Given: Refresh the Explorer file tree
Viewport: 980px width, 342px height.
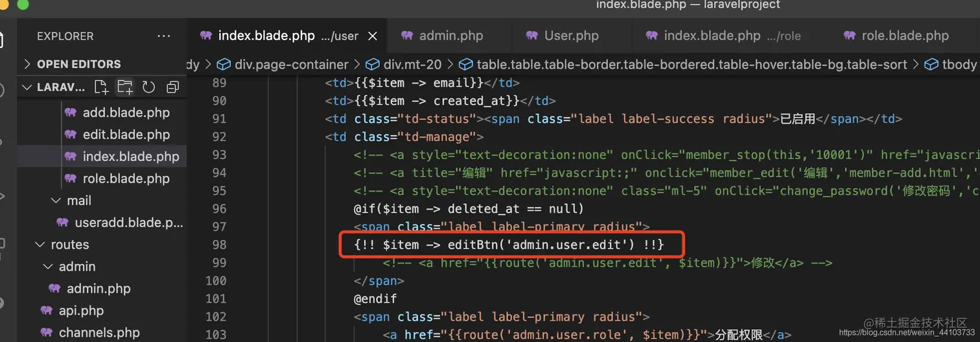Looking at the screenshot, I should 148,87.
